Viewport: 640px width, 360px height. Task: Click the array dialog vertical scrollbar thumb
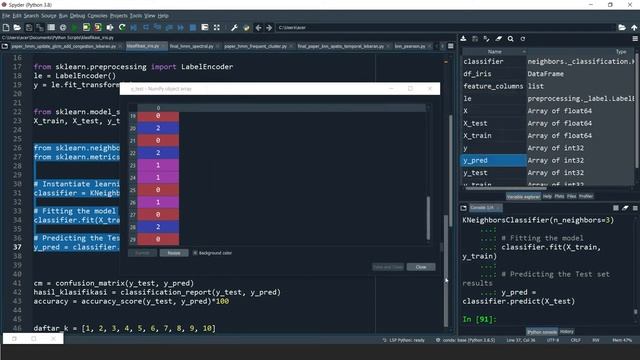(428, 218)
